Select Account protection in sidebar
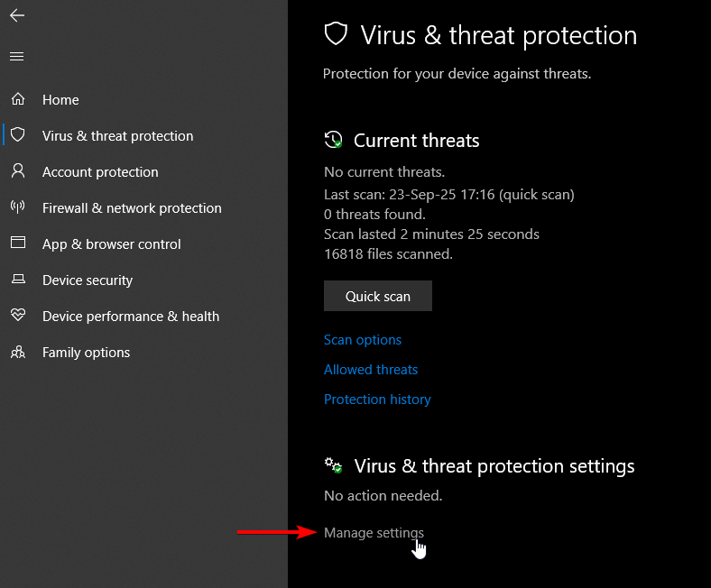The image size is (711, 588). coord(100,172)
